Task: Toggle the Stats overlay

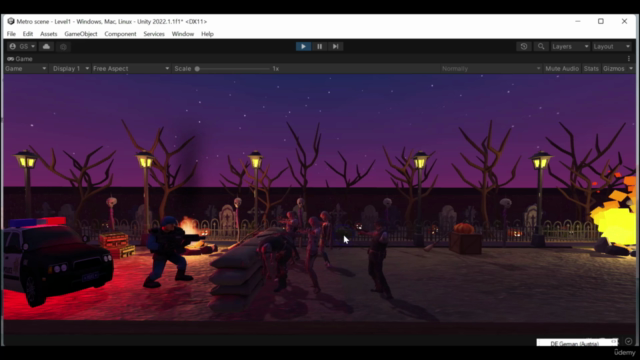Action: tap(591, 69)
